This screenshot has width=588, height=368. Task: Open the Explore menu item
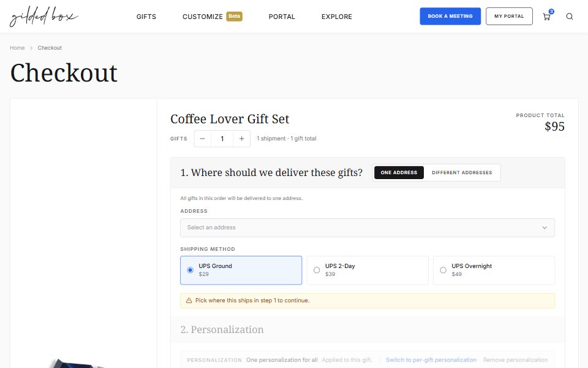(x=337, y=17)
